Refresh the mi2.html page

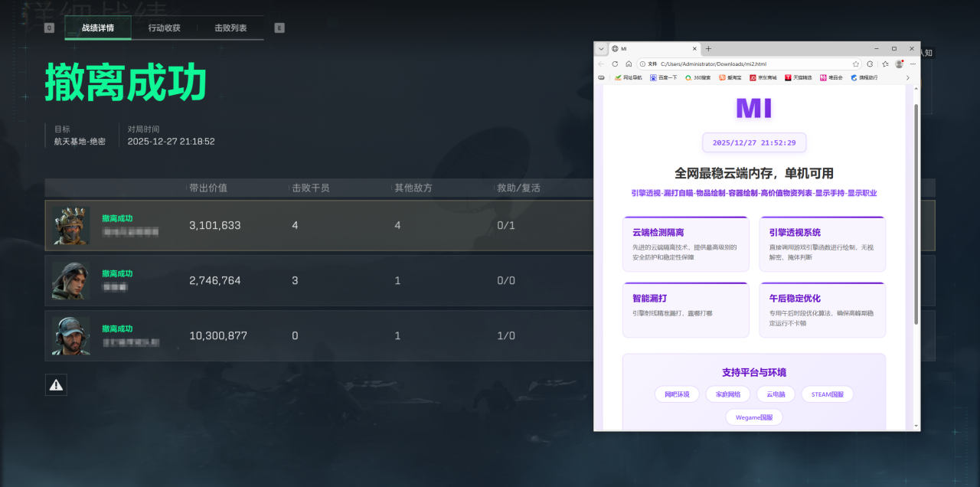615,64
